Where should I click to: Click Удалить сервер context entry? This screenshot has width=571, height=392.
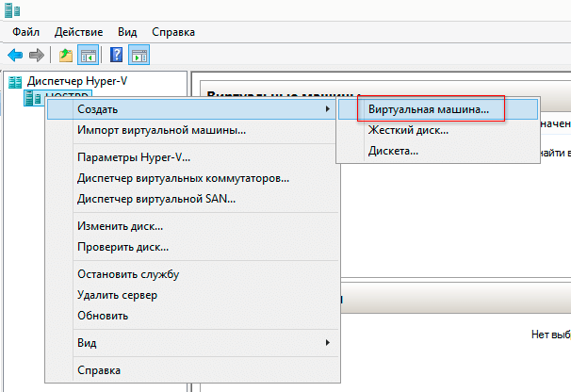[x=193, y=295]
